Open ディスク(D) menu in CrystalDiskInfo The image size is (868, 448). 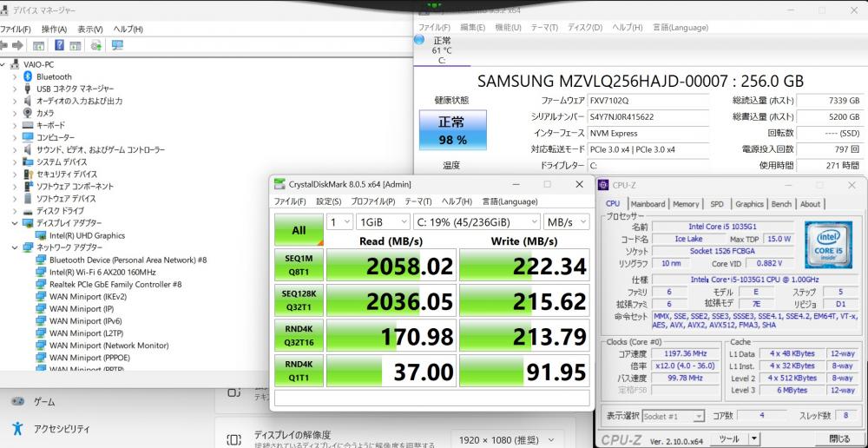[585, 27]
